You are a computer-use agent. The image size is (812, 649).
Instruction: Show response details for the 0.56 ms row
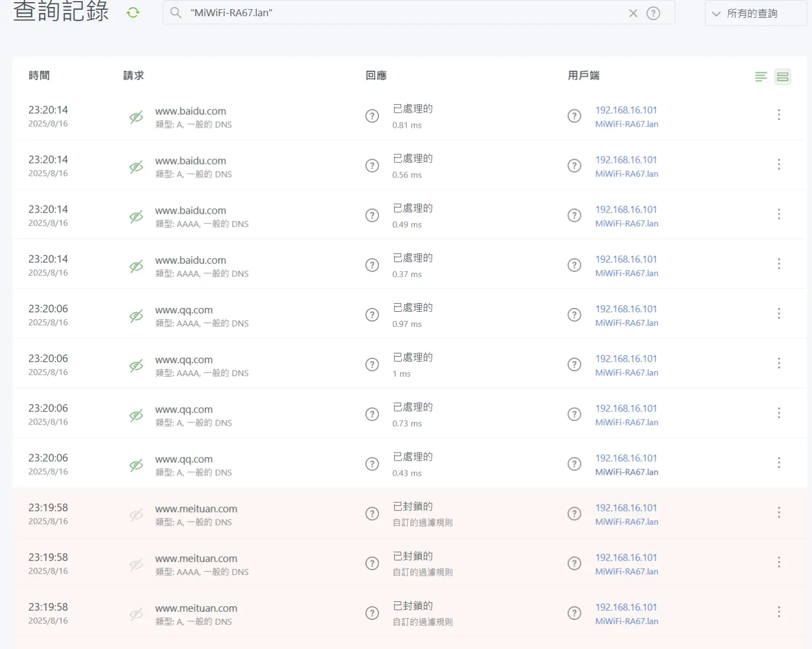[x=372, y=166]
